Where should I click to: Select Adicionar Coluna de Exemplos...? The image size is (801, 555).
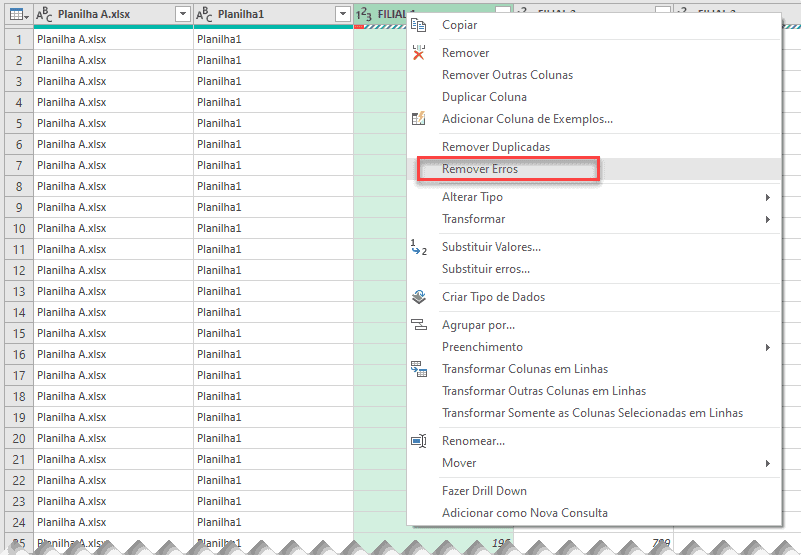[x=594, y=119]
